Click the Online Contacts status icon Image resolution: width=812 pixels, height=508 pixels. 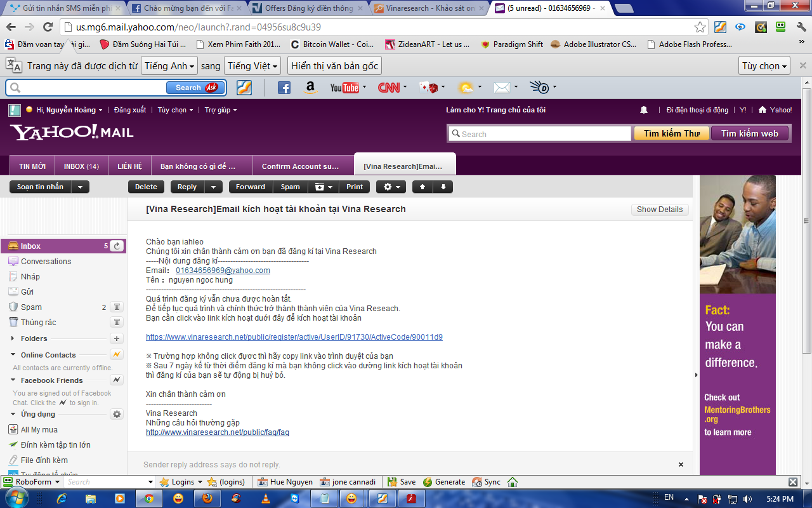[117, 354]
